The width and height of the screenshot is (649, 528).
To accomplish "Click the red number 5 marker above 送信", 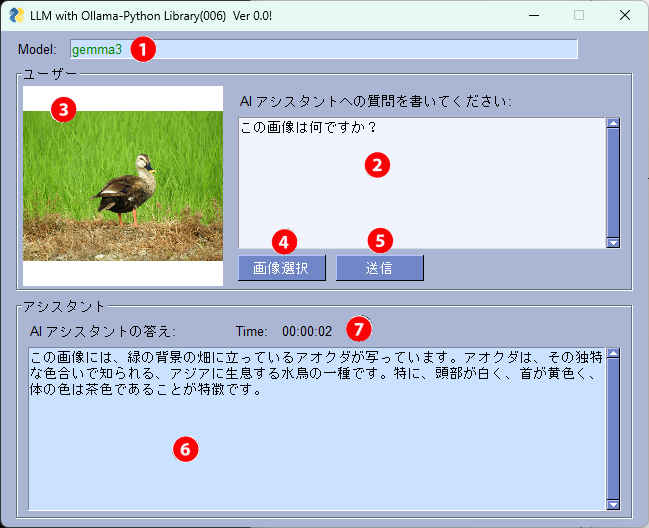I will [x=380, y=241].
